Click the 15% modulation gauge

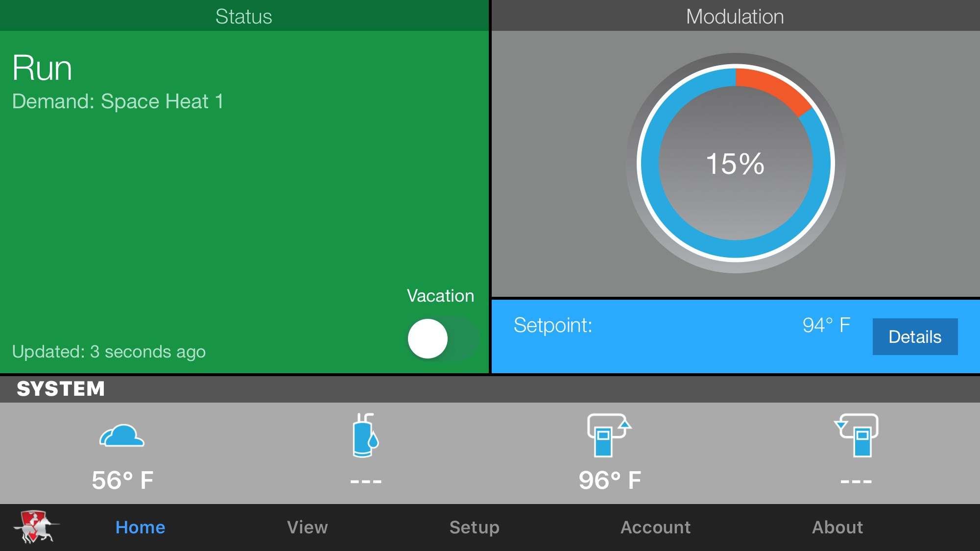pyautogui.click(x=735, y=163)
